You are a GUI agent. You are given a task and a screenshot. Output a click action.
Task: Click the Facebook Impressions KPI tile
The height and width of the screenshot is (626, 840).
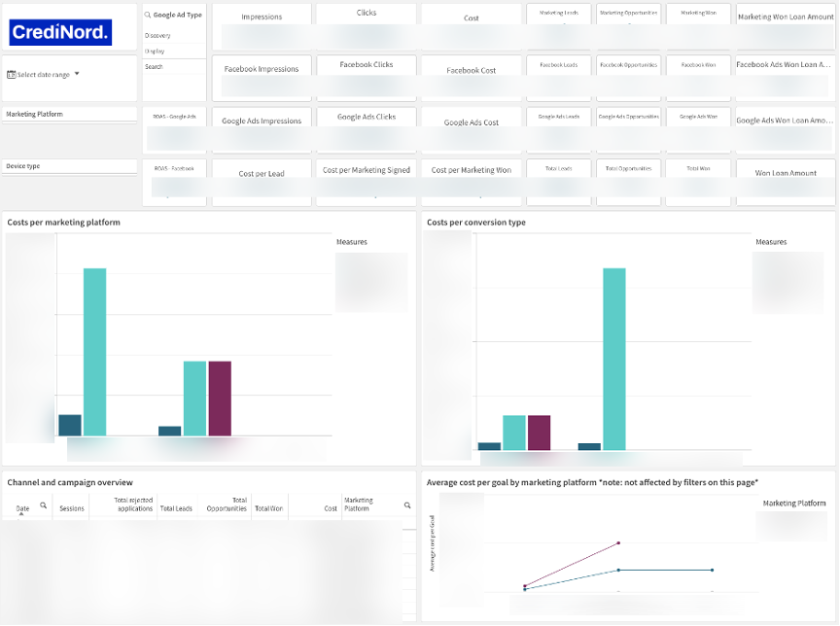pos(262,69)
